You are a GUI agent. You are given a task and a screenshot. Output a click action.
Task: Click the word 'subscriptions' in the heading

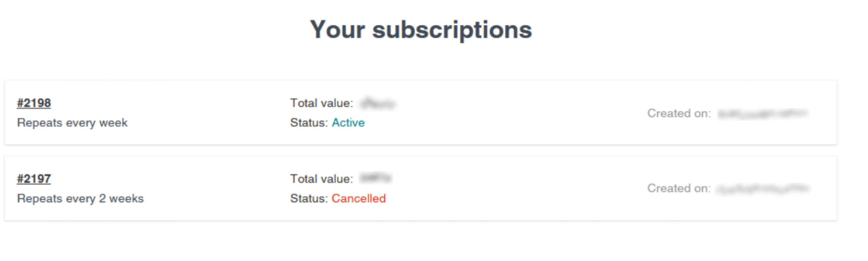[x=452, y=30]
